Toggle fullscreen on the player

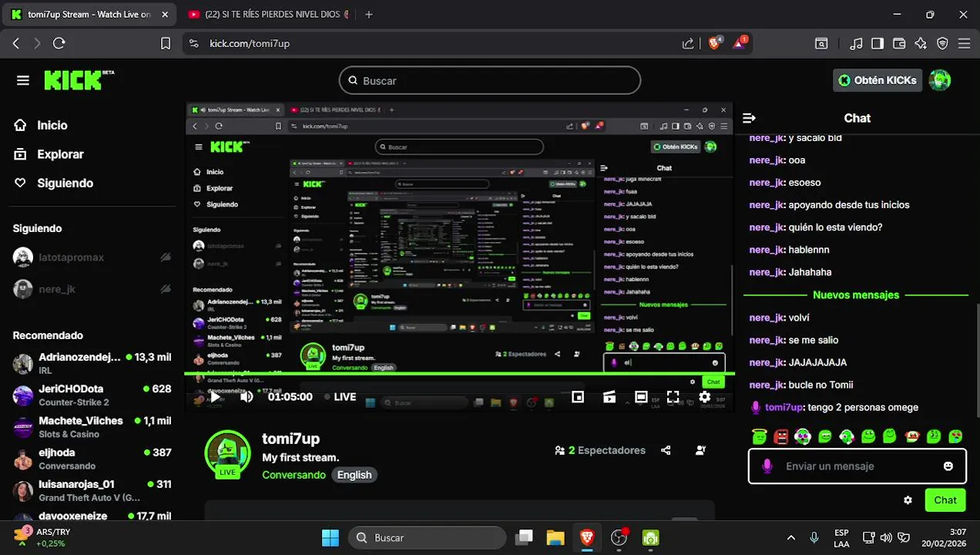[673, 397]
